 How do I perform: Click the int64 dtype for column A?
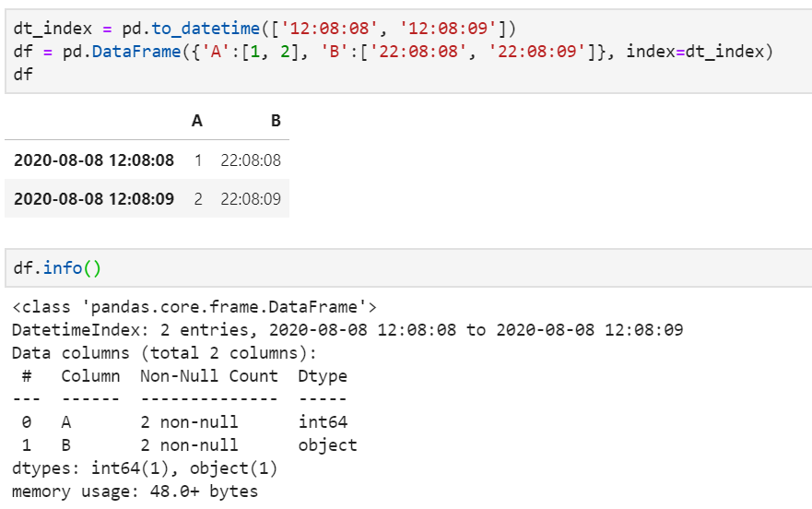(x=323, y=422)
